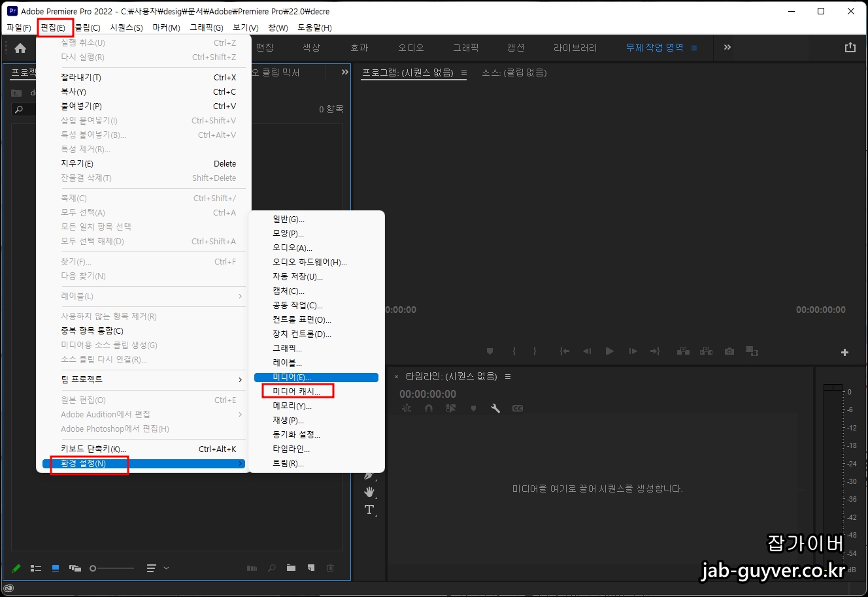
Task: Click Mark In brace button
Action: [x=514, y=351]
